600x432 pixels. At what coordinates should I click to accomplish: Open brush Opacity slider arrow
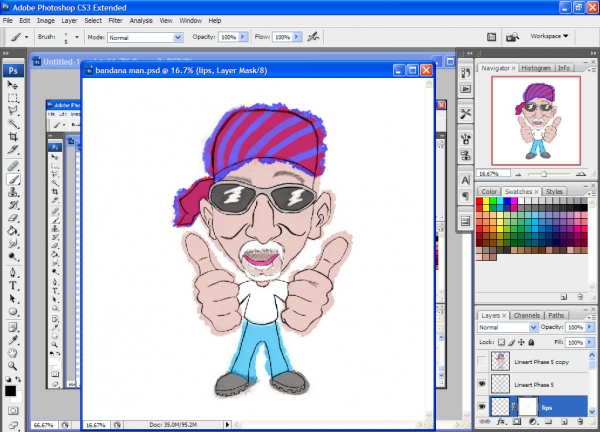tap(243, 37)
